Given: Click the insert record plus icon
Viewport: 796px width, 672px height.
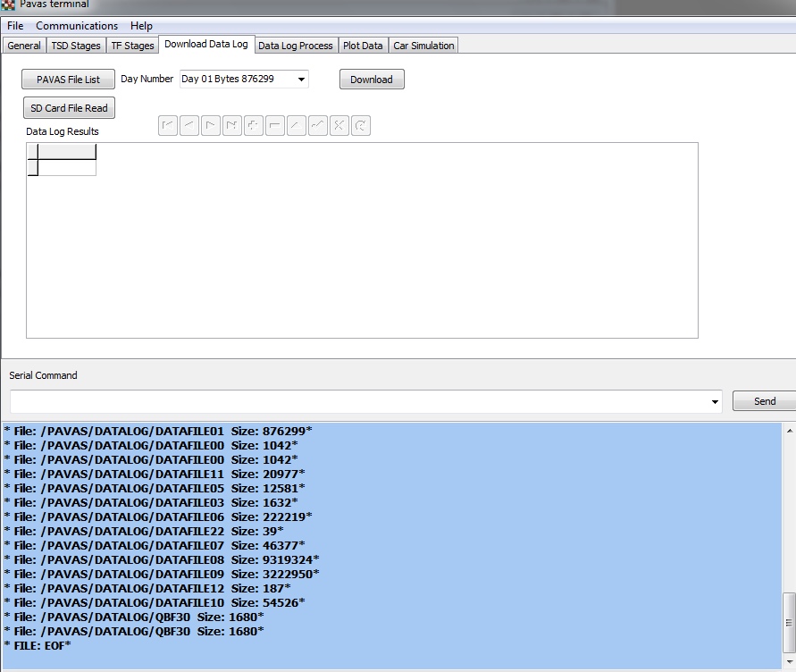Looking at the screenshot, I should 254,126.
